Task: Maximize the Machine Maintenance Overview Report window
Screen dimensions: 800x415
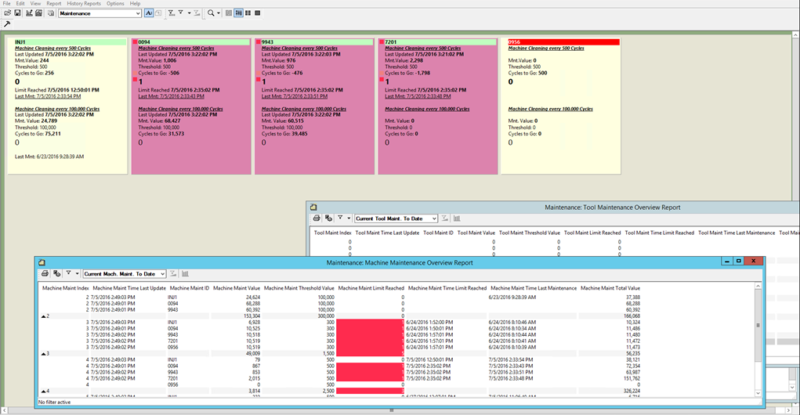Action: pyautogui.click(x=738, y=261)
